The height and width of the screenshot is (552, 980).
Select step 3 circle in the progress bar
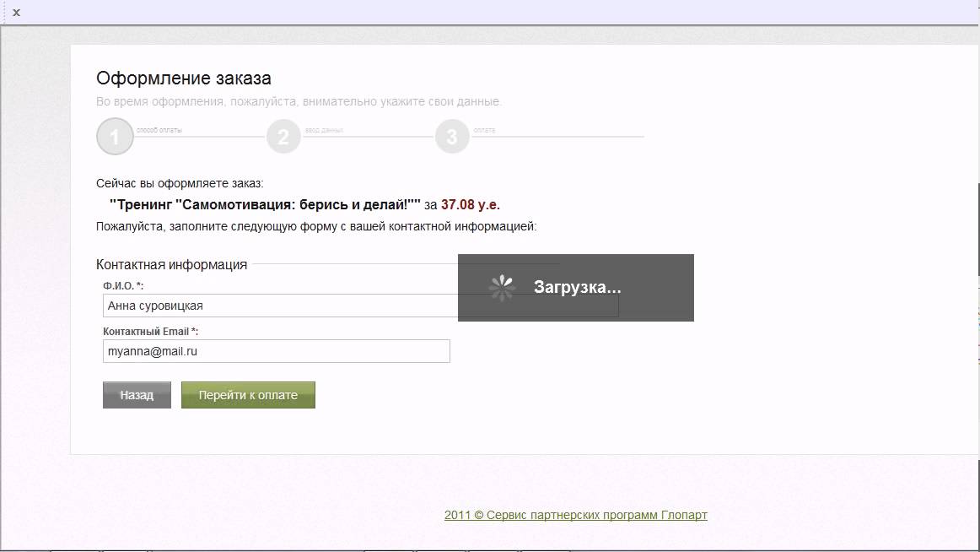coord(452,136)
